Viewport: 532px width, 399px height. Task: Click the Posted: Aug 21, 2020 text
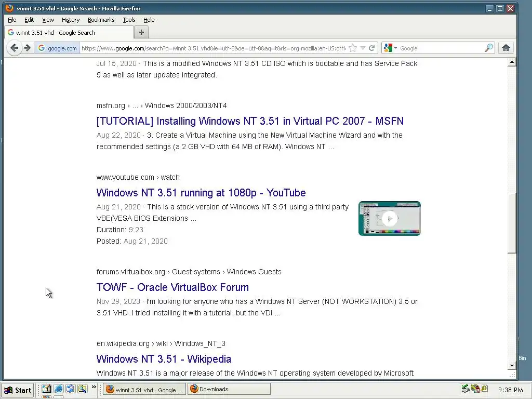[x=132, y=241]
